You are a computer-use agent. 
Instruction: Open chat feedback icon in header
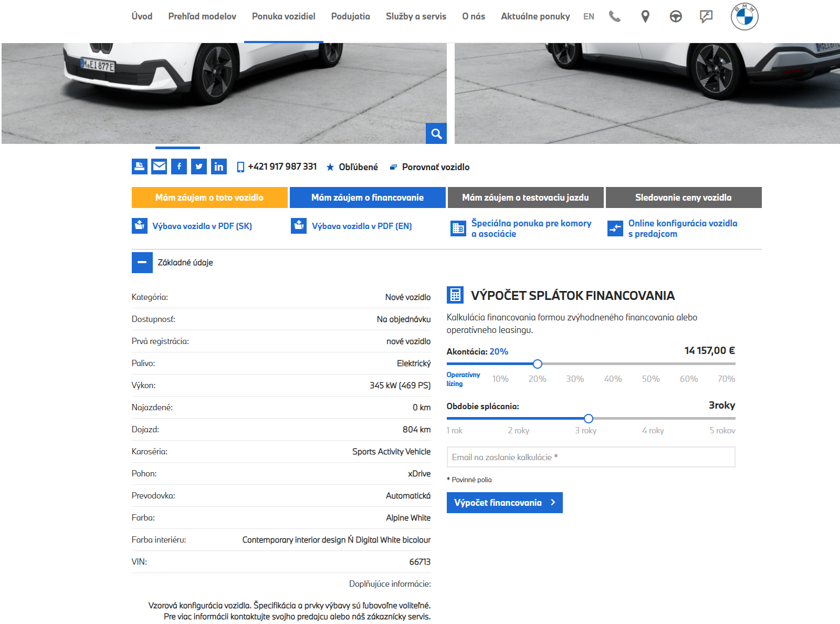click(706, 16)
